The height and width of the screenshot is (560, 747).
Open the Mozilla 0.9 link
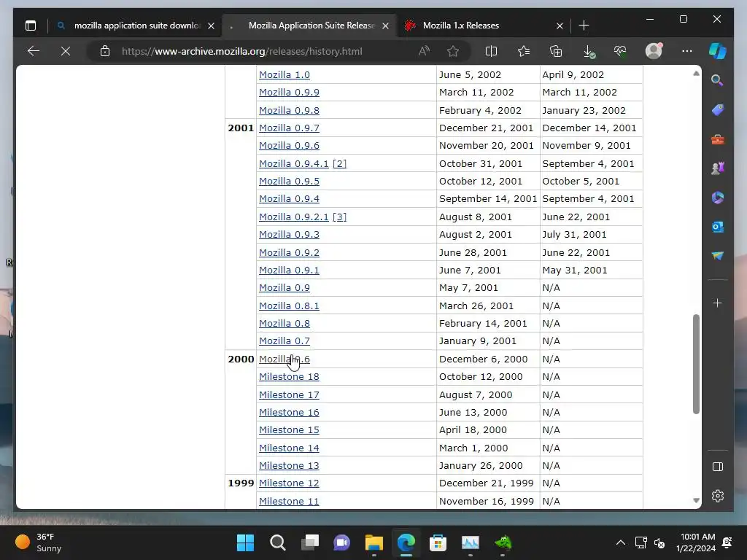284,288
